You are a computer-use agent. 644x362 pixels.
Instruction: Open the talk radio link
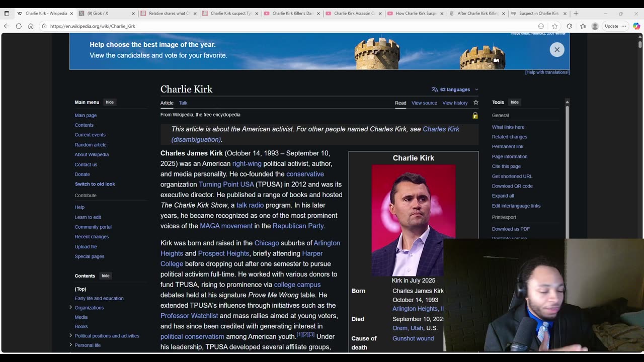pyautogui.click(x=250, y=205)
